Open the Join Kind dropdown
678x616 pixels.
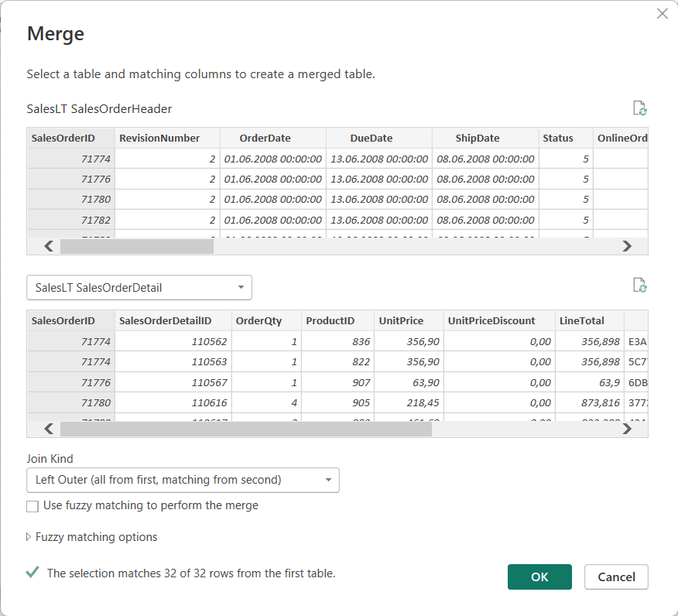(183, 481)
